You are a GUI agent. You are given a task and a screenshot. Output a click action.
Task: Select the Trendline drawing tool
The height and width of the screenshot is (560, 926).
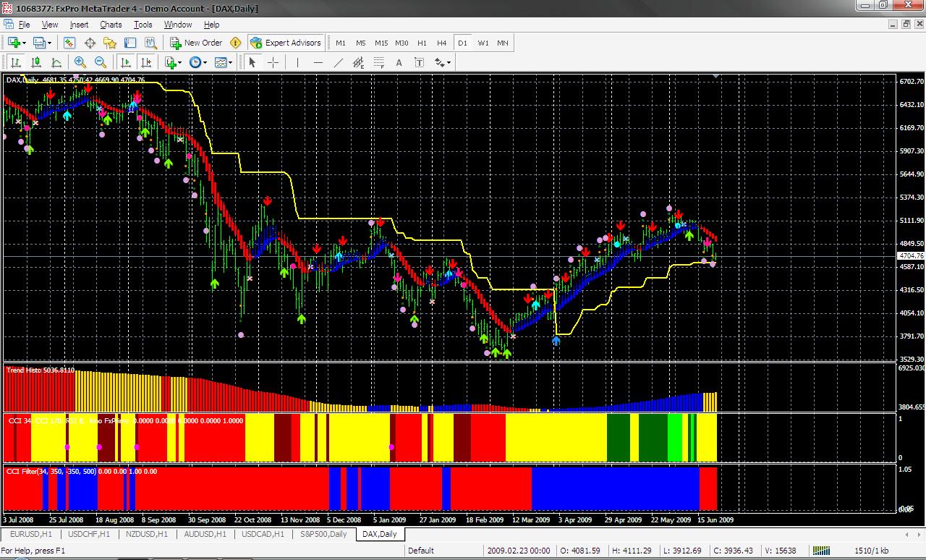point(338,63)
